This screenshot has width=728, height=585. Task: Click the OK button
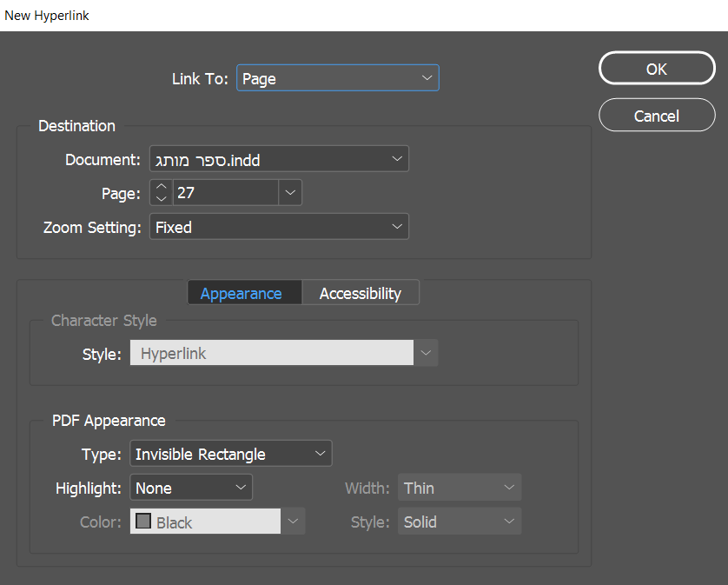657,69
